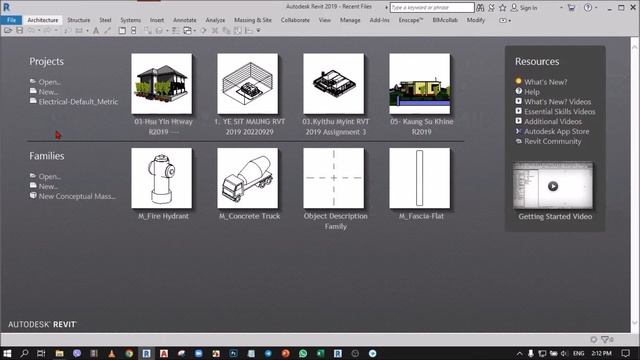Screen dimensions: 640x360
Task: Click the Open icon in the quick access toolbar
Action: pos(8,31)
